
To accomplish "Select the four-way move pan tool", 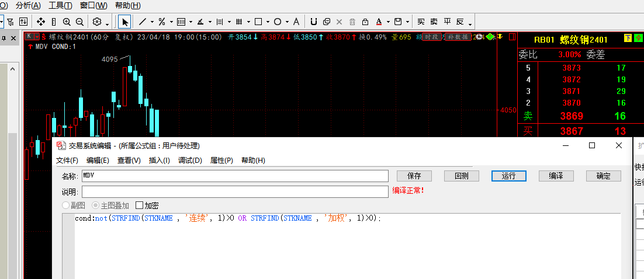I will (41, 22).
